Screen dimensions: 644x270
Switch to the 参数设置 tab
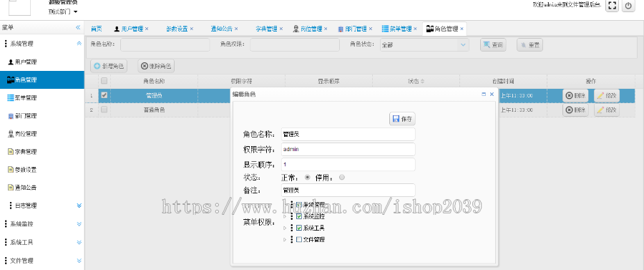coord(177,29)
